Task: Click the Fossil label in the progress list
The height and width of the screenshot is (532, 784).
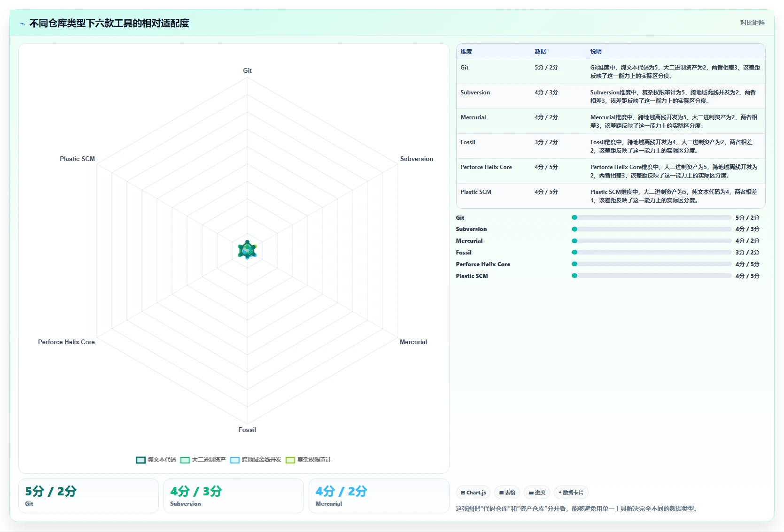Action: [464, 252]
